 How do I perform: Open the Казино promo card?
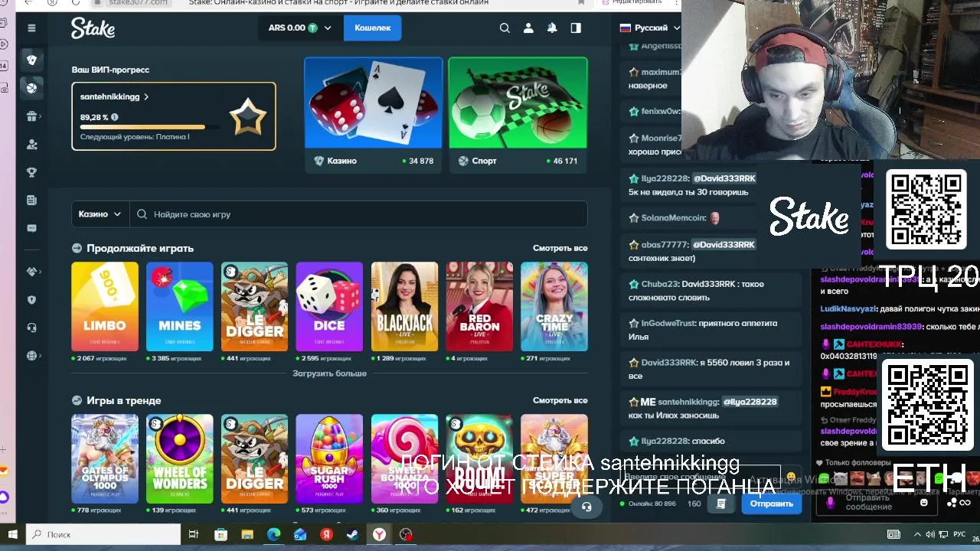tap(374, 115)
